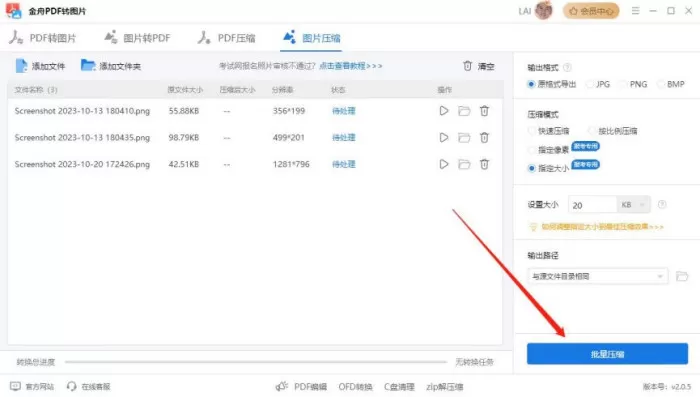Click original size 55.88KB

coord(183,111)
